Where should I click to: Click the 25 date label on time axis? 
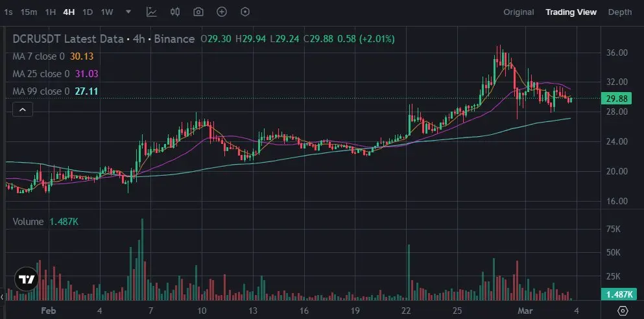point(457,311)
